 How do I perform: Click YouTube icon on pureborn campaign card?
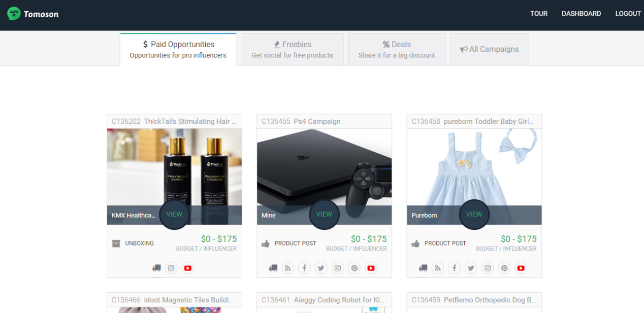pyautogui.click(x=521, y=268)
